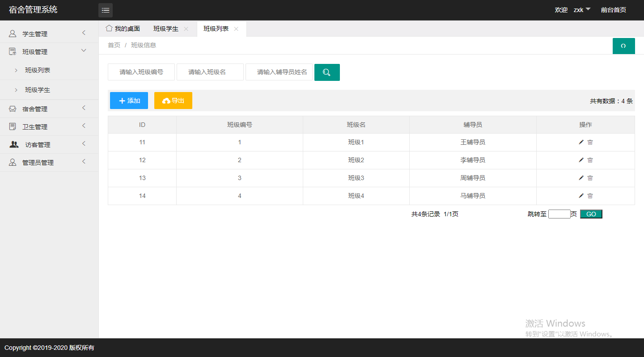Expand the 宿舍管理 menu chevron

click(x=84, y=108)
